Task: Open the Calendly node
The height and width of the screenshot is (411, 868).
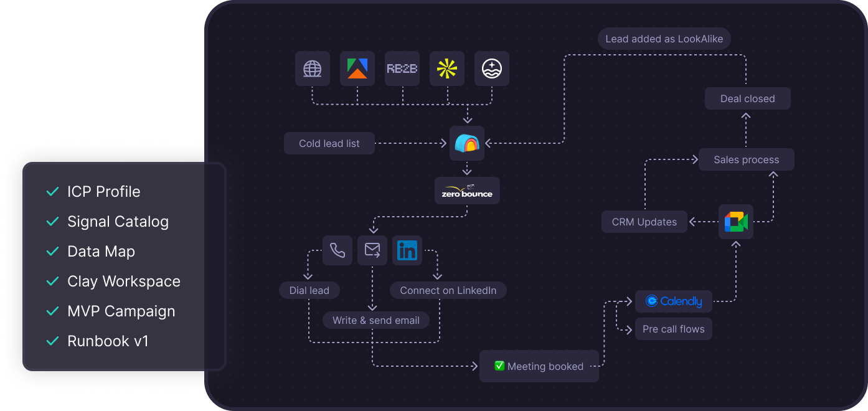Action: tap(674, 301)
